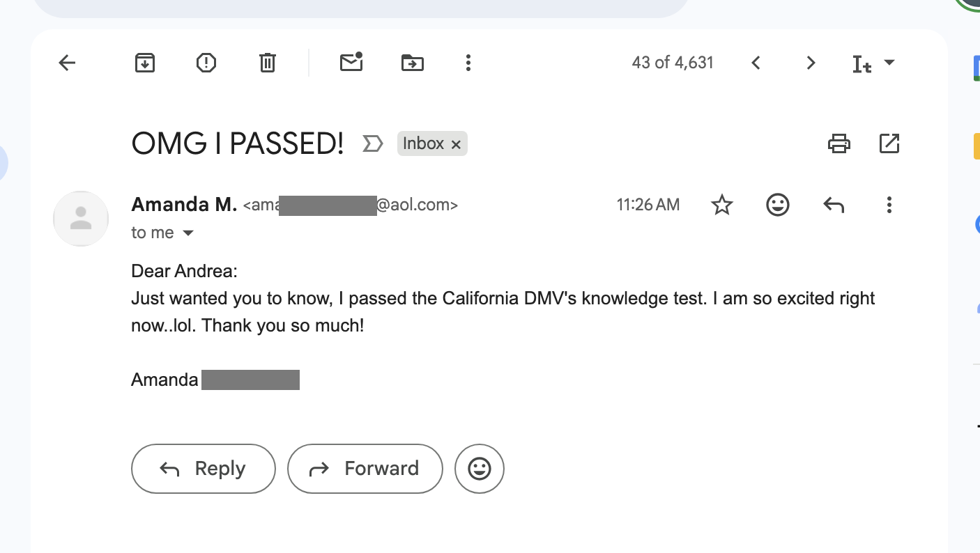Expand the 'to me' recipient details

click(x=187, y=233)
